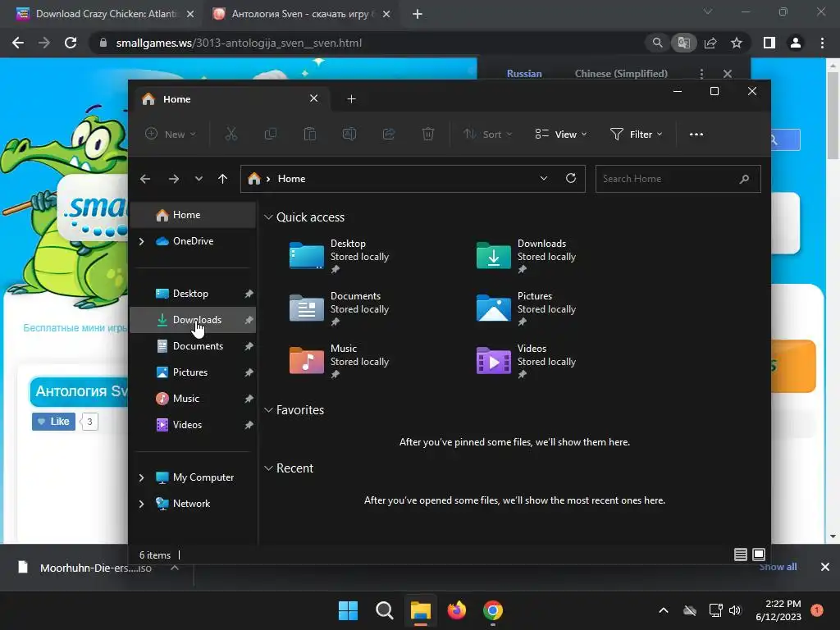The width and height of the screenshot is (840, 630).
Task: Click the Cut scissors icon in Explorer toolbar
Action: [x=231, y=134]
